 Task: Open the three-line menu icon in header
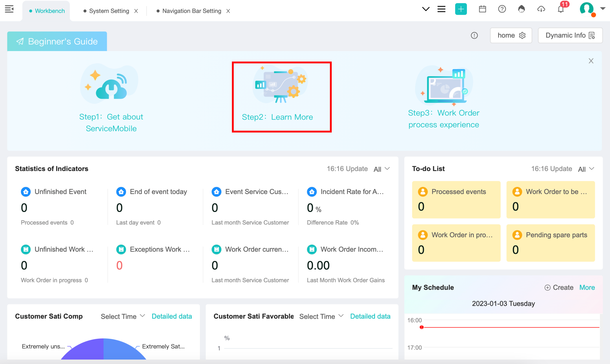(442, 9)
